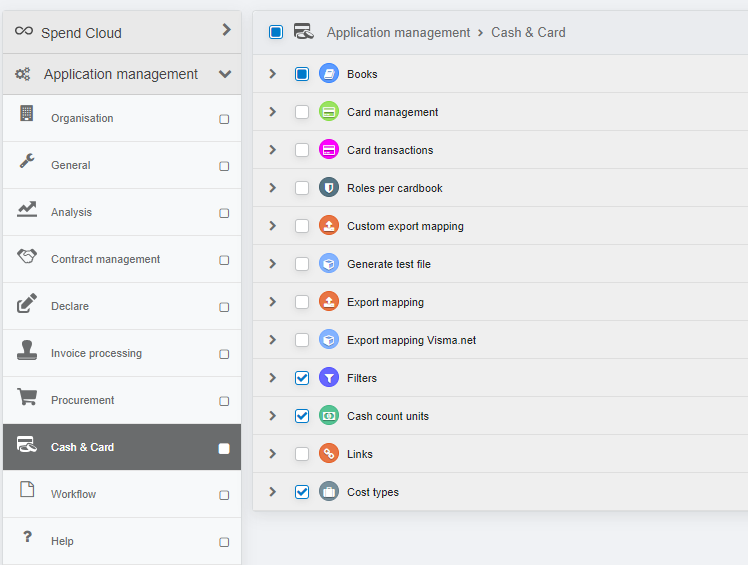This screenshot has width=748, height=565.
Task: Click the Cost types briefcase icon
Action: pos(329,492)
